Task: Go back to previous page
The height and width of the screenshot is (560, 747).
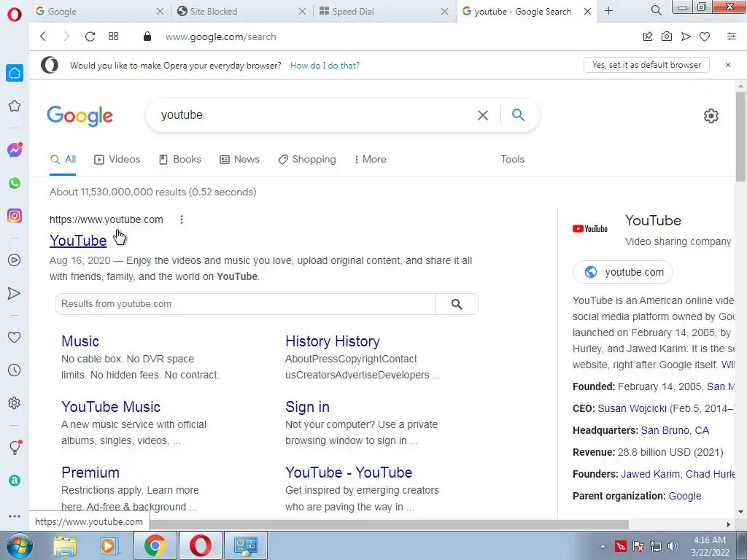Action: click(43, 36)
